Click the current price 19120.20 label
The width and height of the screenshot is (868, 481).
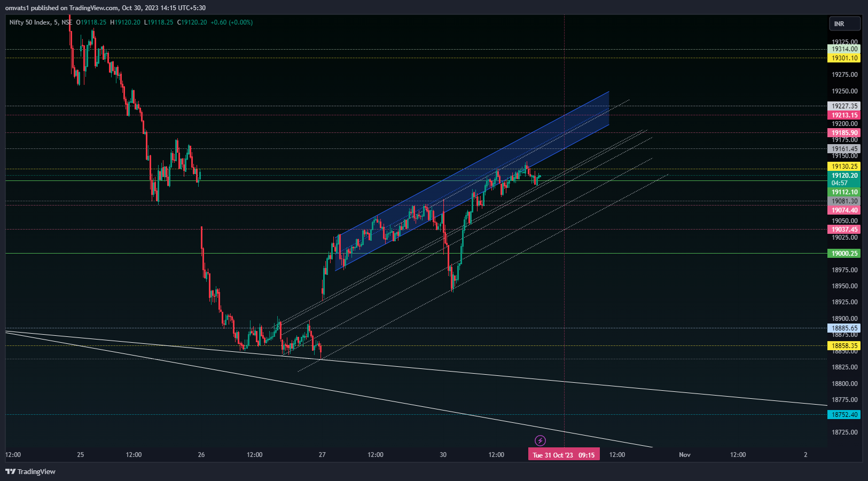point(844,179)
